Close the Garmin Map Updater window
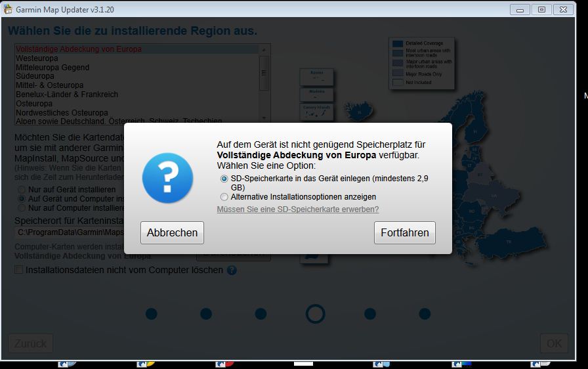This screenshot has width=588, height=369. pos(563,10)
